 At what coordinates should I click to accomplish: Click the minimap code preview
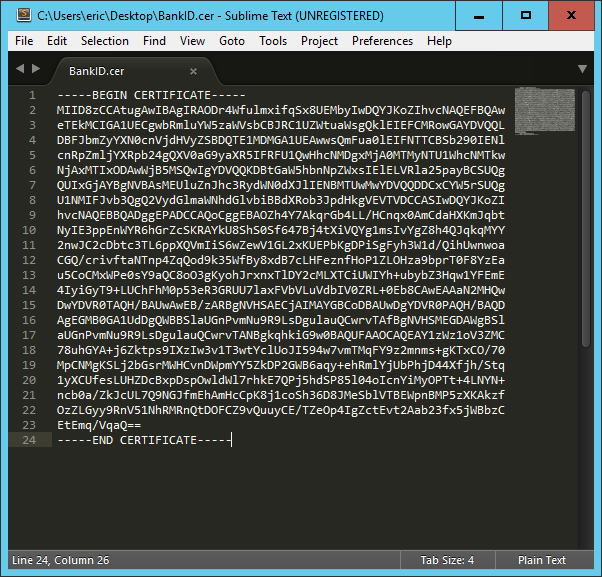point(549,107)
